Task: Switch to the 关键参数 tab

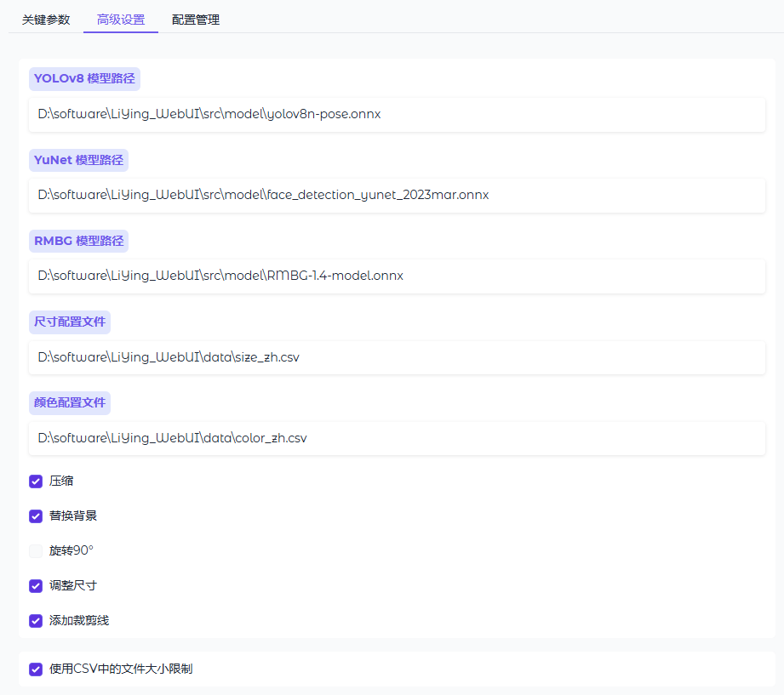Action: [46, 20]
